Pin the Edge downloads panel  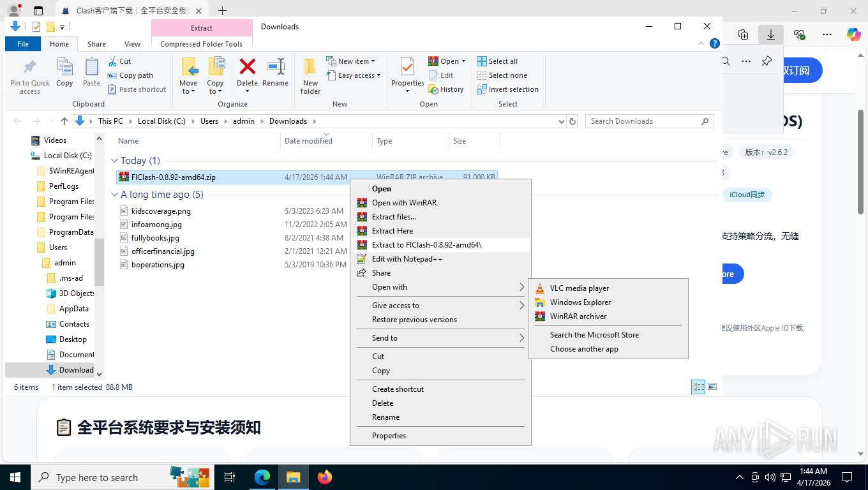click(x=767, y=61)
